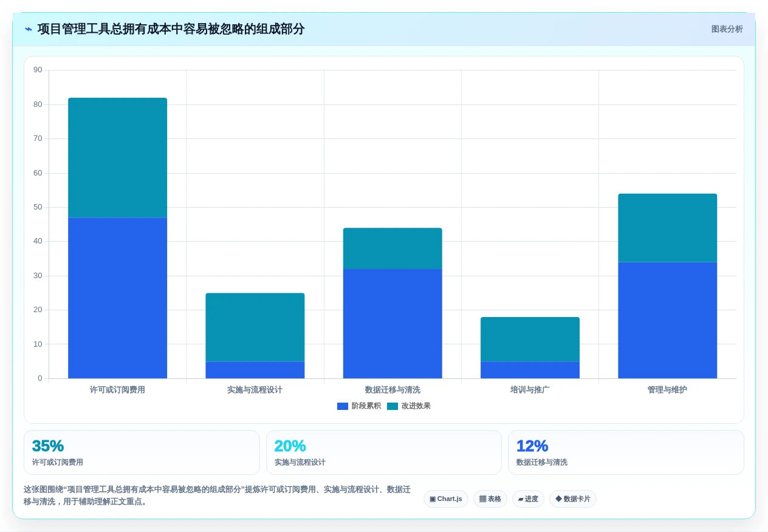Click the blue segment of 培训与推广 bar
This screenshot has width=768, height=532.
(530, 370)
